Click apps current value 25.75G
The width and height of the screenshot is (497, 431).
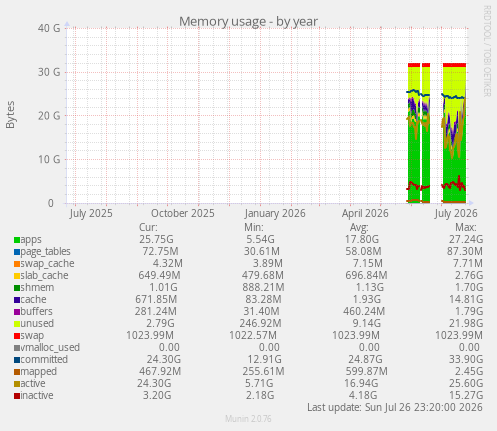click(156, 240)
